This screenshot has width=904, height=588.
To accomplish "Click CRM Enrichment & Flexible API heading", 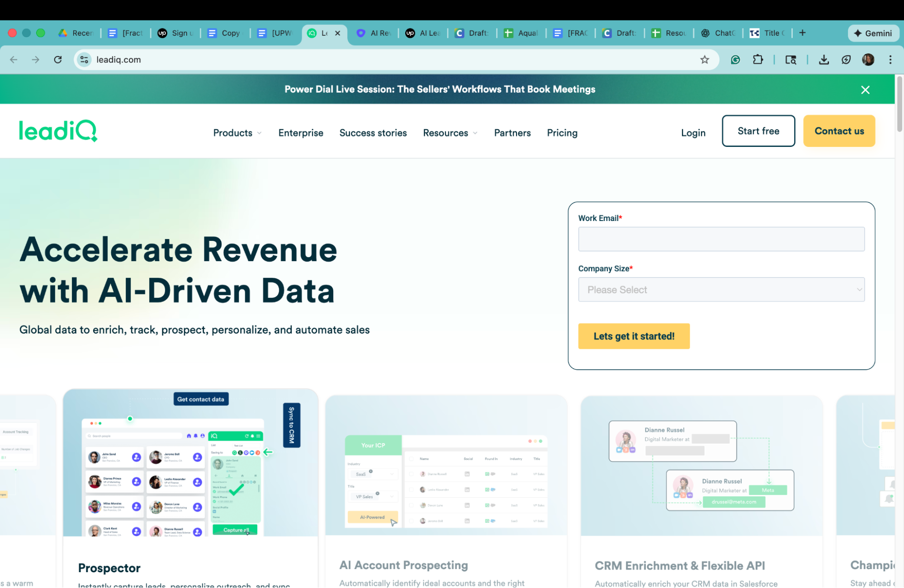I will (x=680, y=566).
